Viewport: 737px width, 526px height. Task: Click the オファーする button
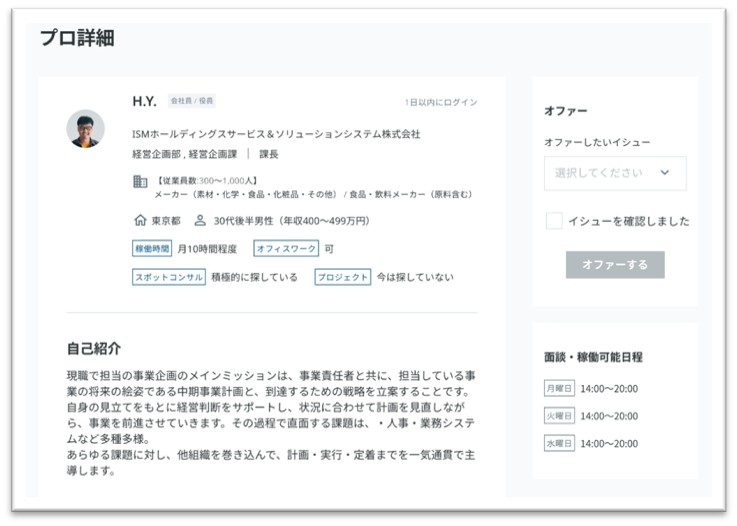[615, 265]
